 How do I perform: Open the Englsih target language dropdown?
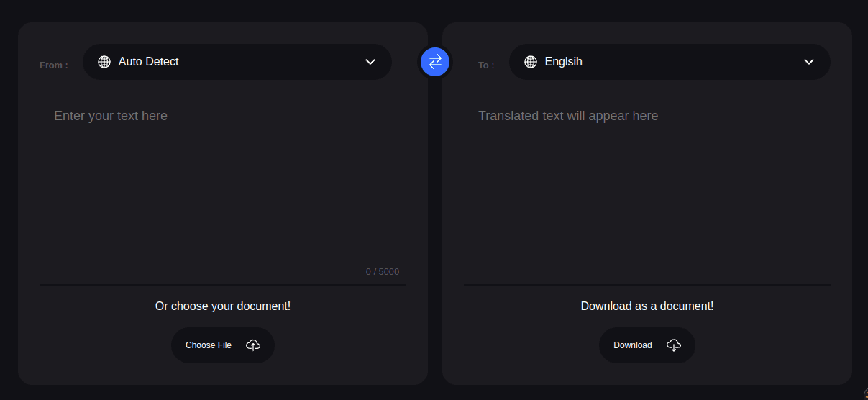pos(670,62)
